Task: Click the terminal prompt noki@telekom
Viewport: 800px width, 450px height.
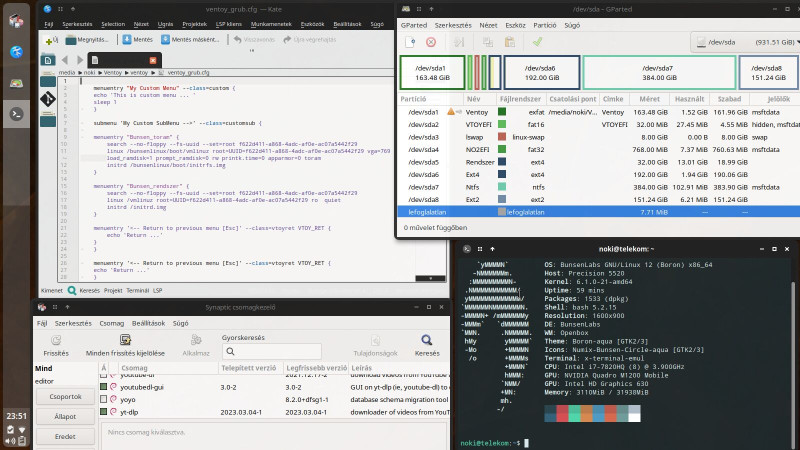Action: pos(490,443)
